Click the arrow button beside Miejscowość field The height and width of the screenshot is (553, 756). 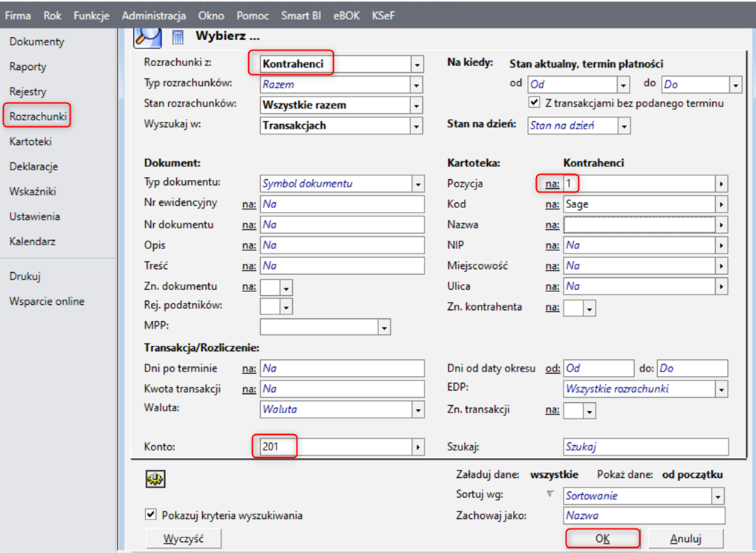click(x=721, y=265)
